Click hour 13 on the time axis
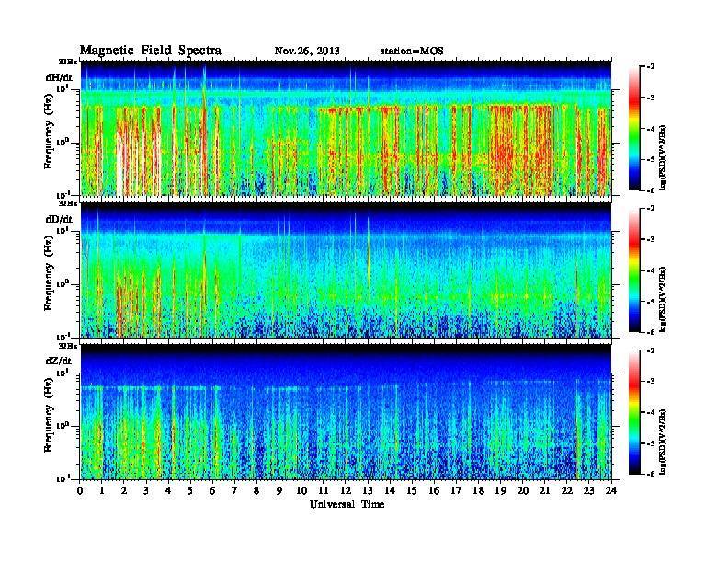This screenshot has width=728, height=563. [368, 490]
